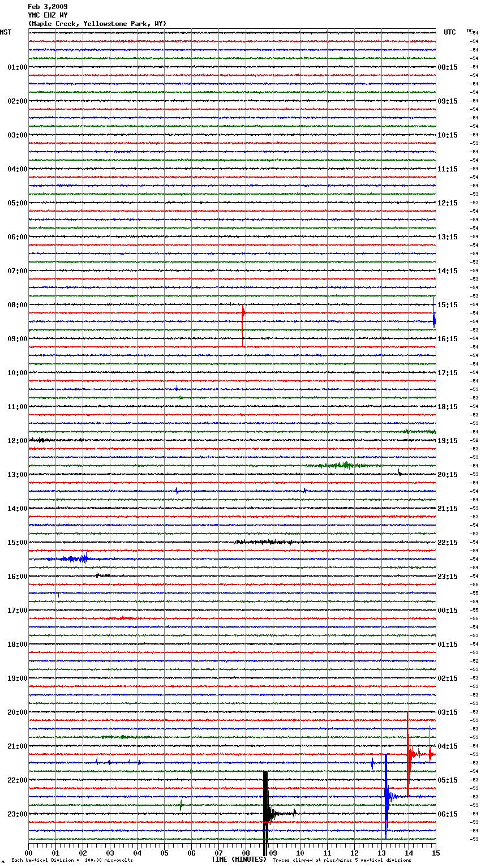Image resolution: width=481 pixels, height=868 pixels.
Task: Select the 15:15 UTC time label
Action: [x=448, y=305]
